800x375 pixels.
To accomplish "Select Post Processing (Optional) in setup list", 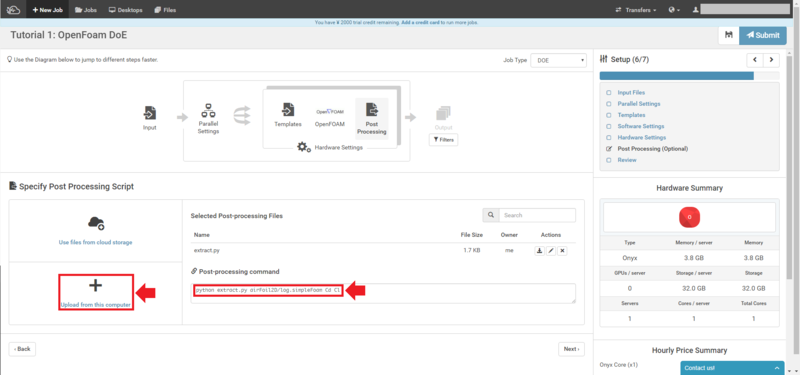I will click(653, 149).
